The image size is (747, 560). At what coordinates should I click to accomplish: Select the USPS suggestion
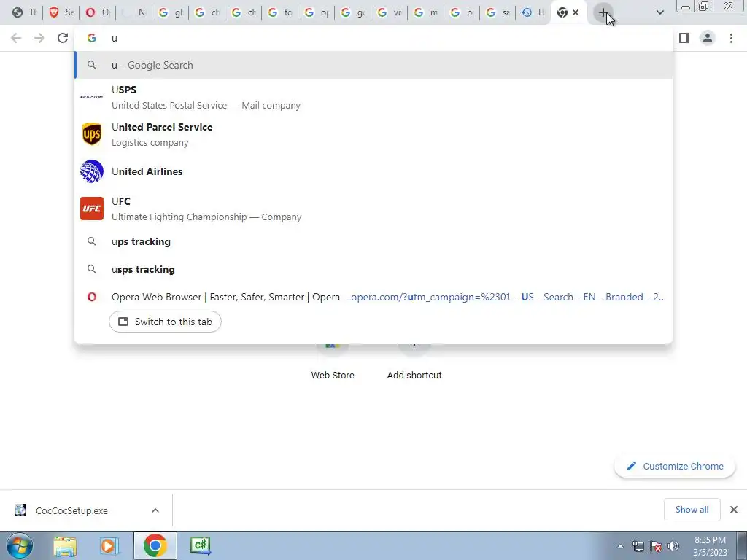click(x=373, y=97)
